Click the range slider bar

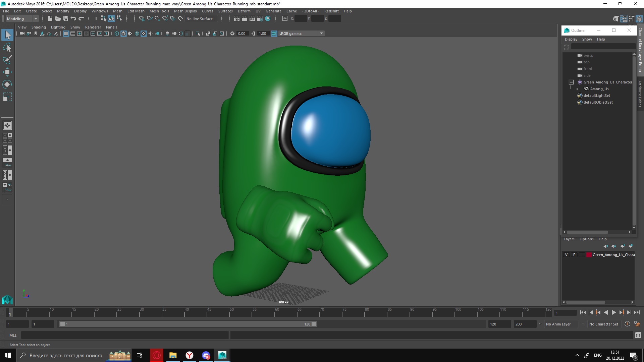[x=188, y=324]
